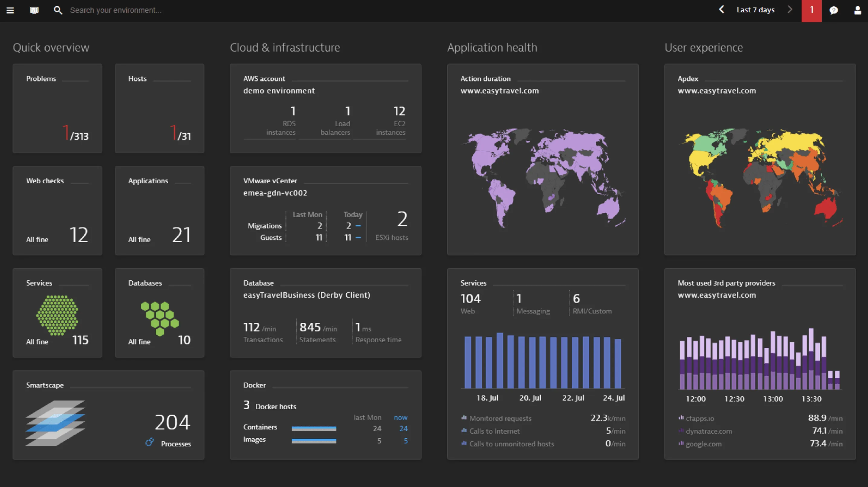
Task: Open the help chat icon
Action: (833, 10)
